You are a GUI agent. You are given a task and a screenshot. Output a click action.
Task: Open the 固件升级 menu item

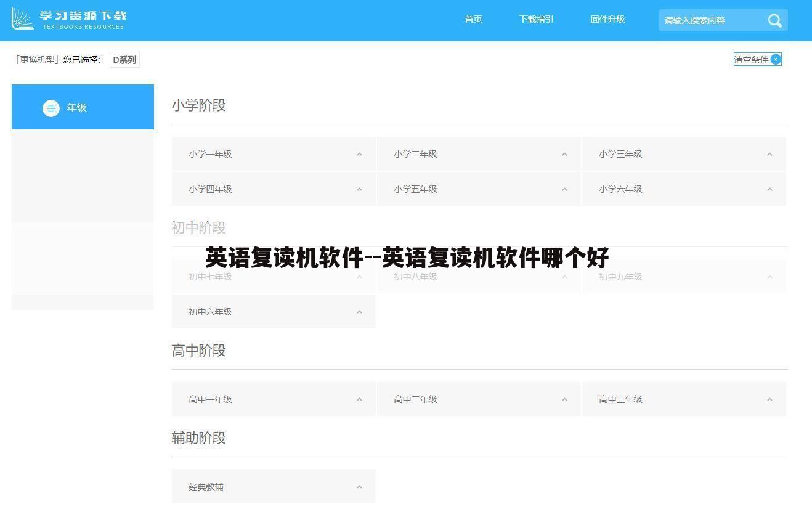click(607, 19)
